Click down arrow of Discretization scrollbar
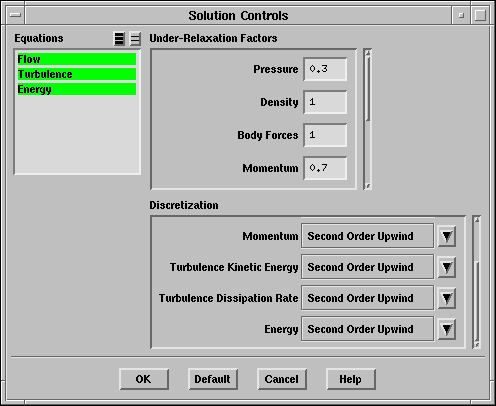Image resolution: width=496 pixels, height=406 pixels. 477,345
